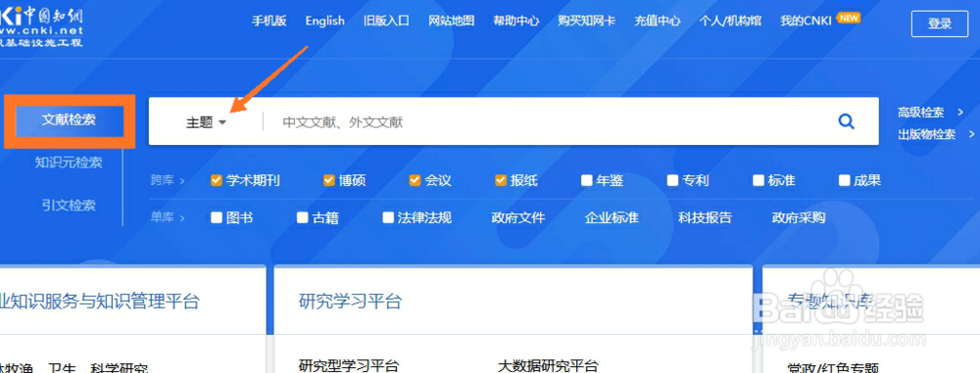Check the 法律法规 checkbox
The image size is (980, 373).
[x=389, y=217]
